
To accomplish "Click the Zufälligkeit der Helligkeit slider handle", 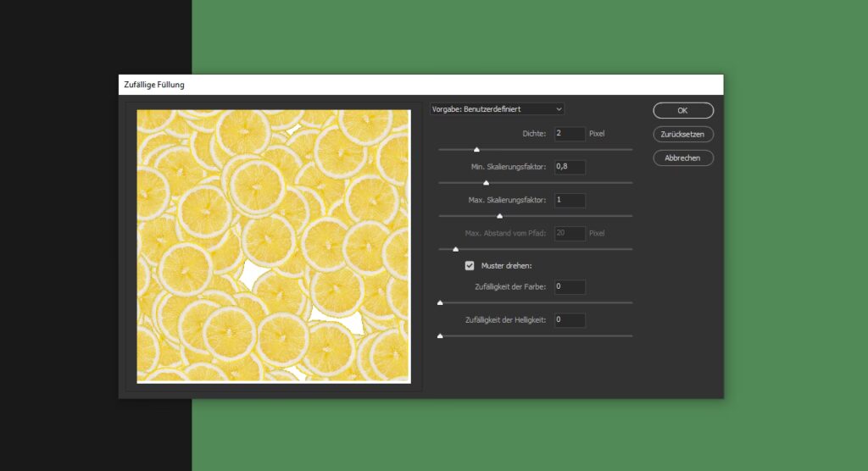I will point(440,336).
